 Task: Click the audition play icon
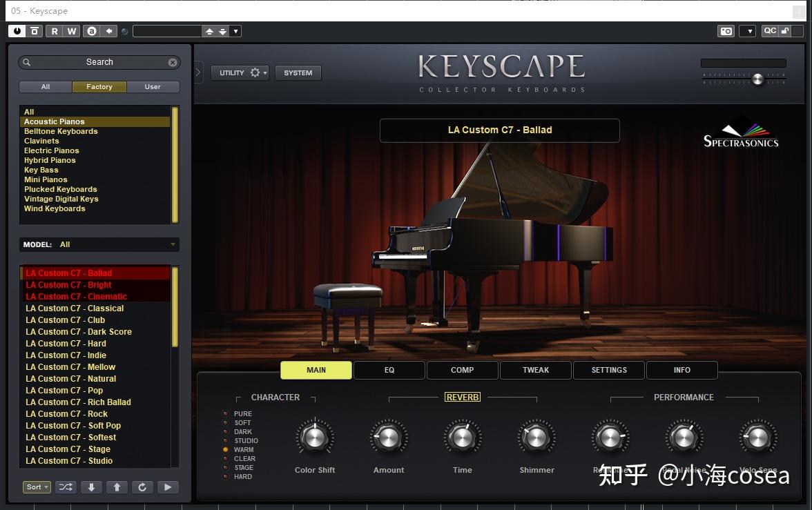pyautogui.click(x=168, y=487)
